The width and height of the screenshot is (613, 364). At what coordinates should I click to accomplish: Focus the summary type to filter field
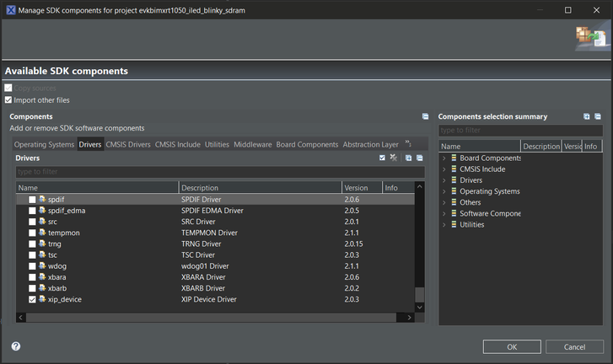tap(520, 130)
